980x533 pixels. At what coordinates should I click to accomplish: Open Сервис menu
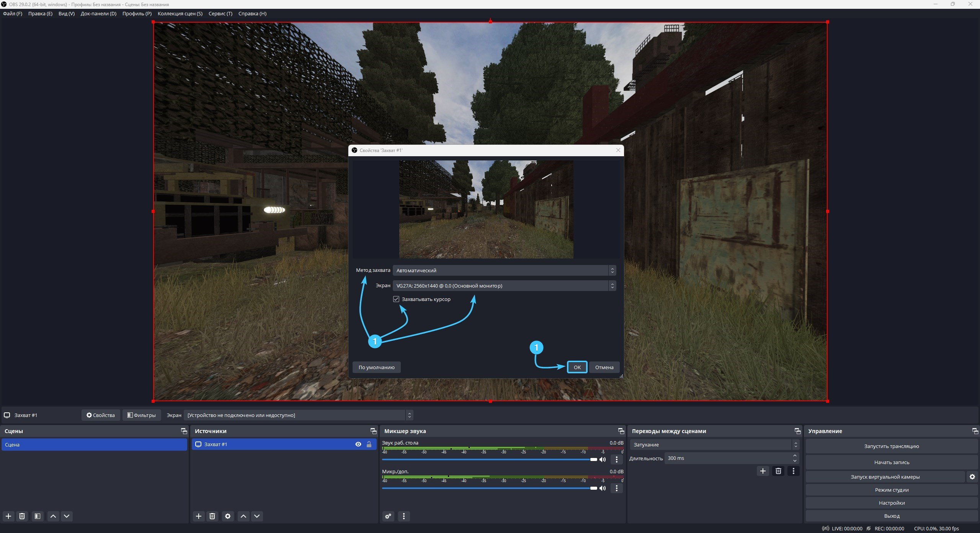click(220, 13)
